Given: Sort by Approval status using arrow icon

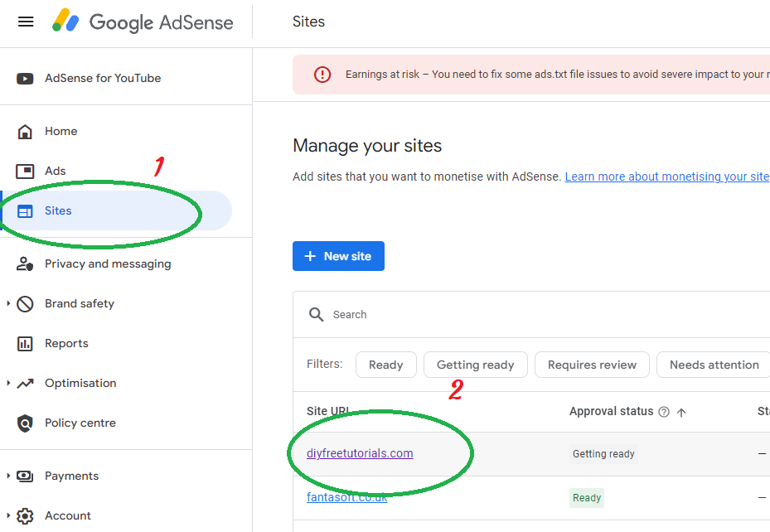Looking at the screenshot, I should pyautogui.click(x=681, y=412).
